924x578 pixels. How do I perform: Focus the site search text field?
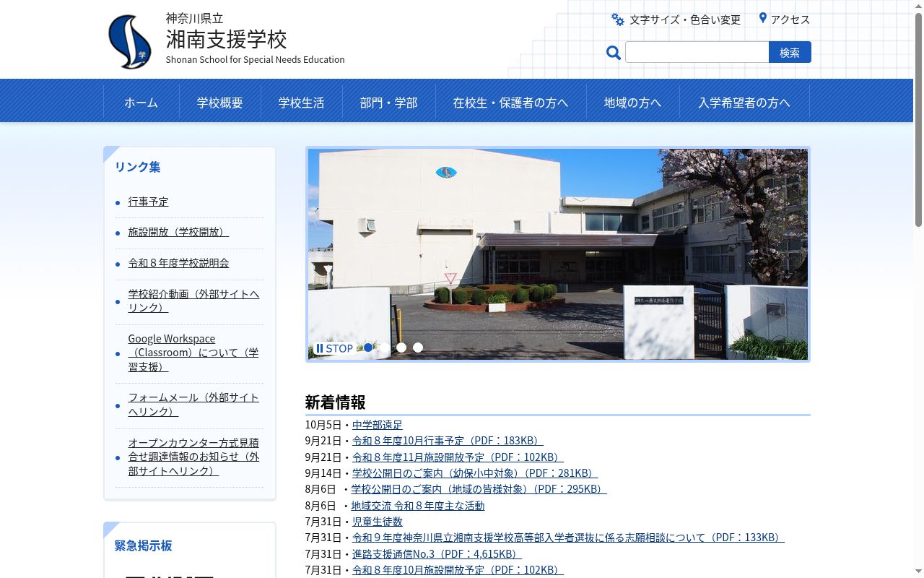point(697,52)
